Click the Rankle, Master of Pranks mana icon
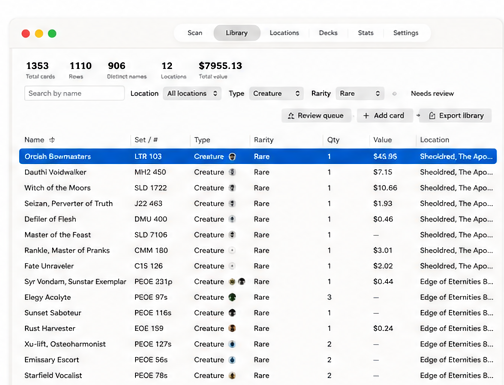Image resolution: width=504 pixels, height=385 pixels. (232, 250)
